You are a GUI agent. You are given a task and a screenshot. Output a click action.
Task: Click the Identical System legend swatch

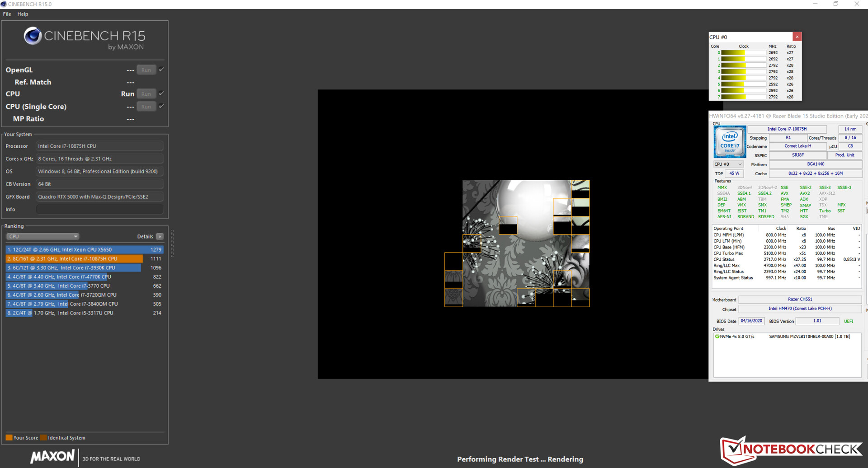coord(43,437)
